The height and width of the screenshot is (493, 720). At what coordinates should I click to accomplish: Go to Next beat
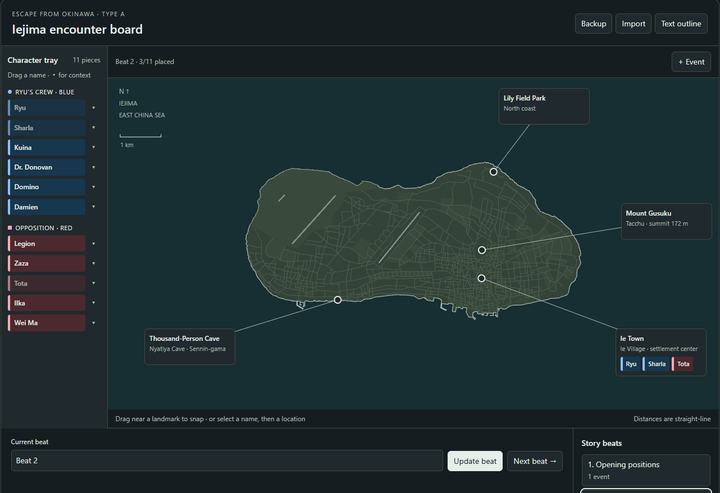534,461
